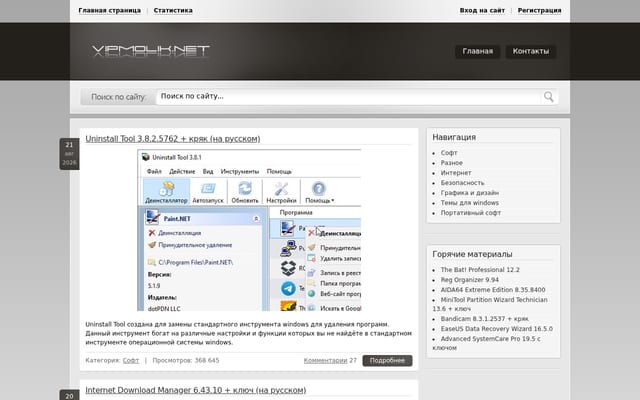The image size is (640, 400).
Task: Open AIDA64 Extreme Edition 8.35.8400 link
Action: [x=493, y=290]
